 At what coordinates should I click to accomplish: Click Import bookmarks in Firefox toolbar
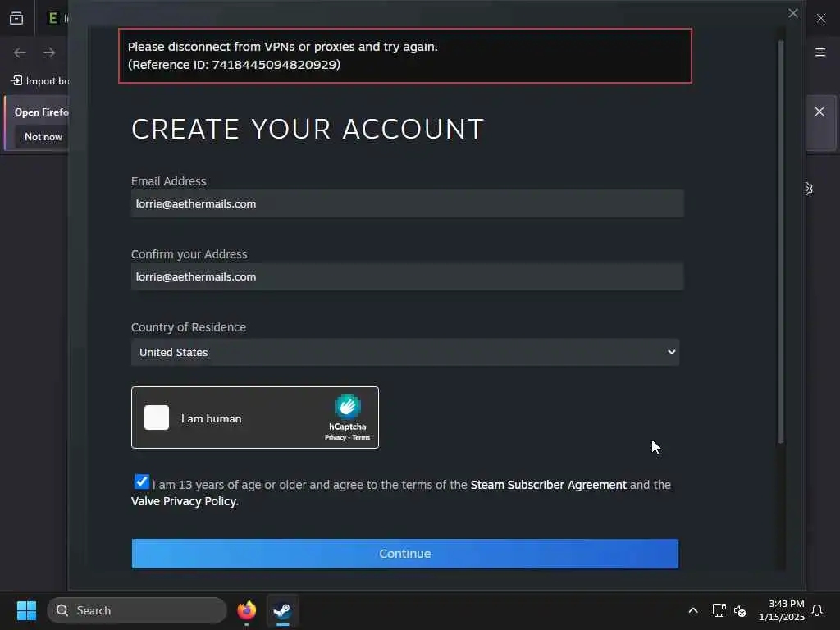pyautogui.click(x=40, y=81)
